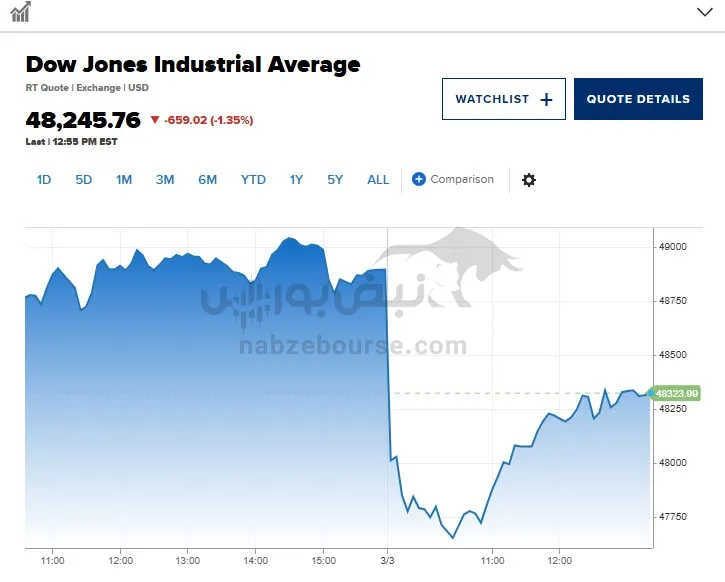Viewport: 725px width, 582px height.
Task: Show the 3M chart range
Action: pyautogui.click(x=165, y=180)
